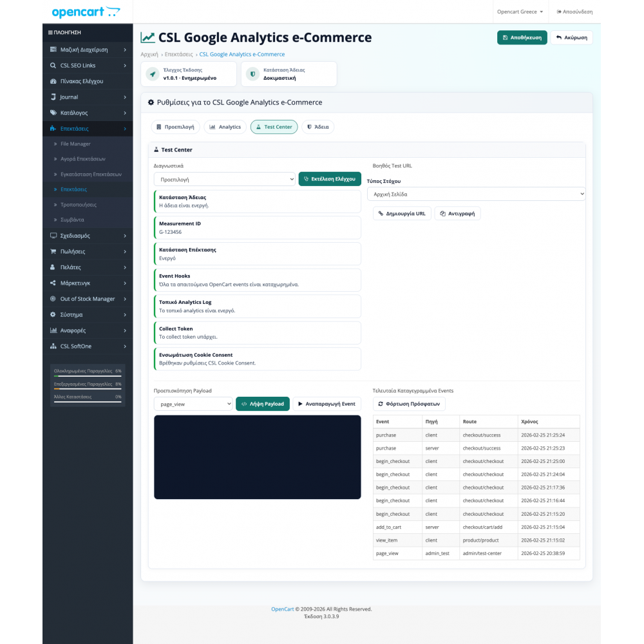Click the Μάρκετινγκ share icon
Viewport: 644px width, 644px height.
[x=53, y=283]
